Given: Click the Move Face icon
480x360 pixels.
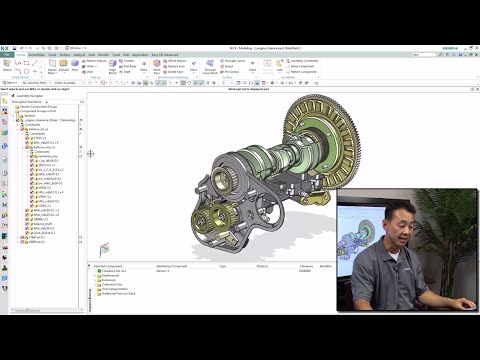Looking at the screenshot, I should 157,63.
